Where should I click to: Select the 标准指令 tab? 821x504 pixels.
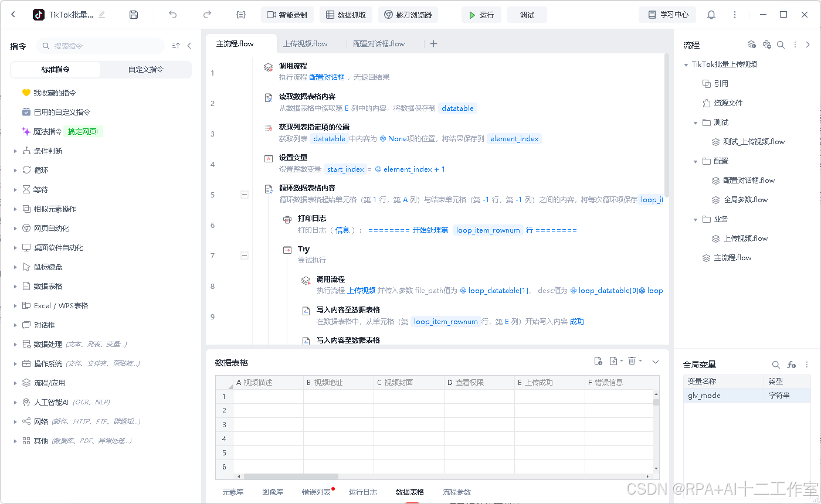[x=56, y=69]
